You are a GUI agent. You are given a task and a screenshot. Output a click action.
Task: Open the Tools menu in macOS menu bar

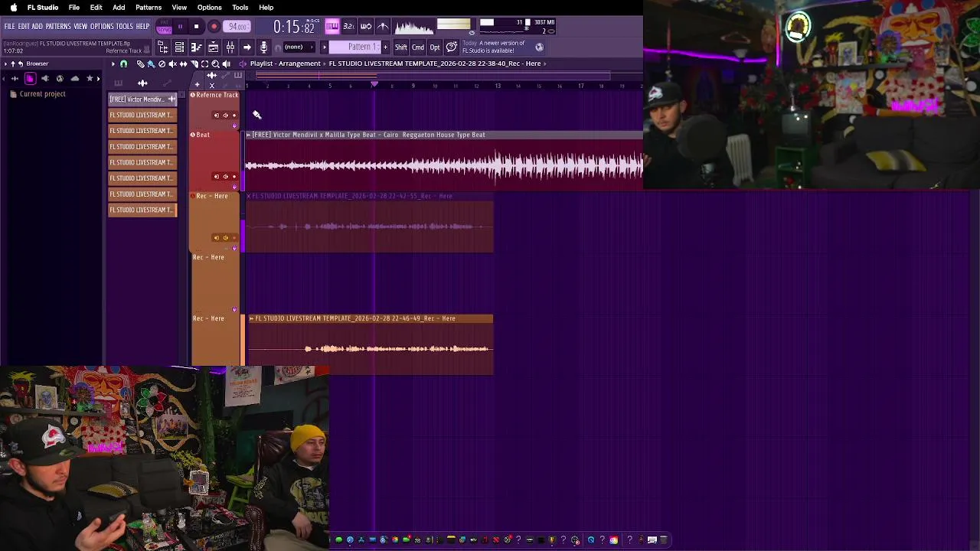coord(240,8)
